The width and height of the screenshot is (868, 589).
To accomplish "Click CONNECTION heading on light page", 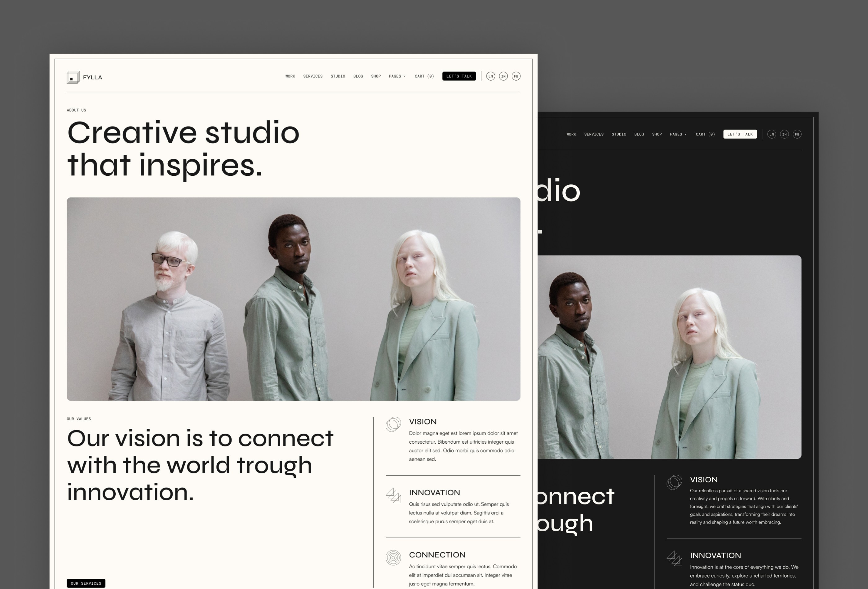I will click(437, 555).
